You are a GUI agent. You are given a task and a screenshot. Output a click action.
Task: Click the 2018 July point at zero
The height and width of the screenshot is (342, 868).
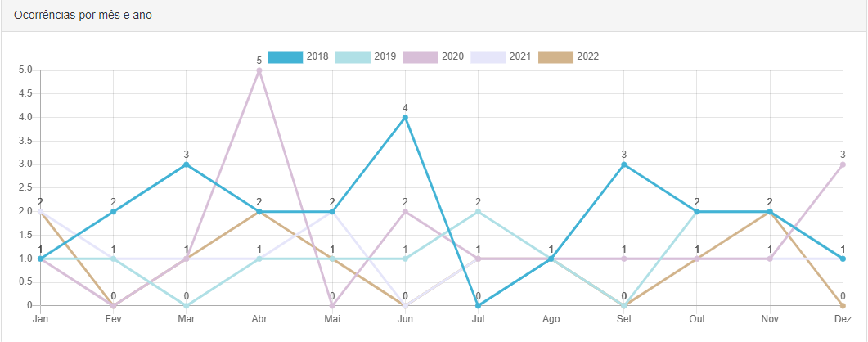click(x=478, y=306)
